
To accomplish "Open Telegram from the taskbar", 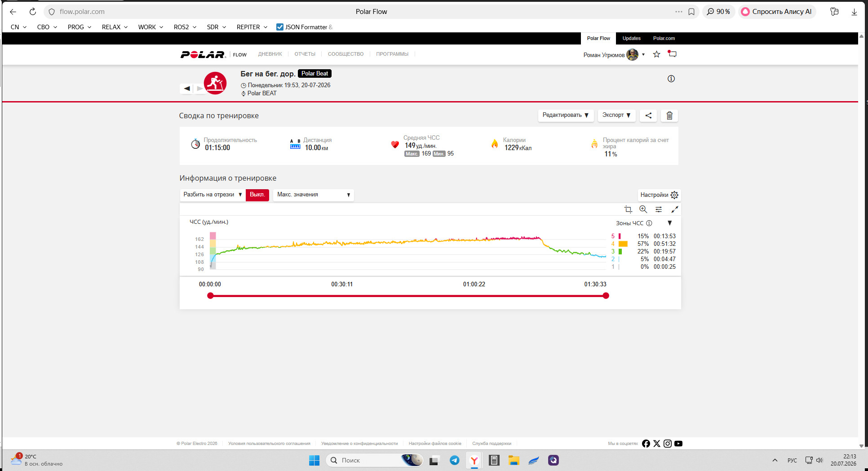I will point(455,460).
